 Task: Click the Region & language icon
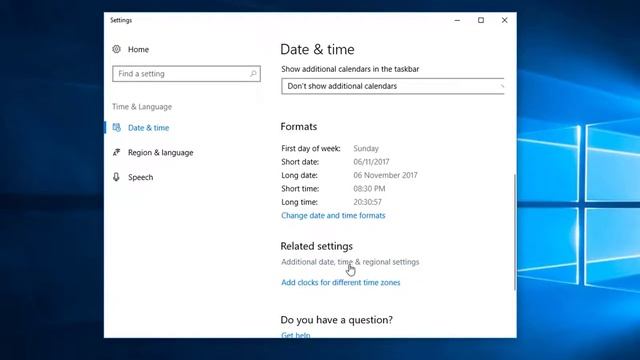pyautogui.click(x=117, y=153)
